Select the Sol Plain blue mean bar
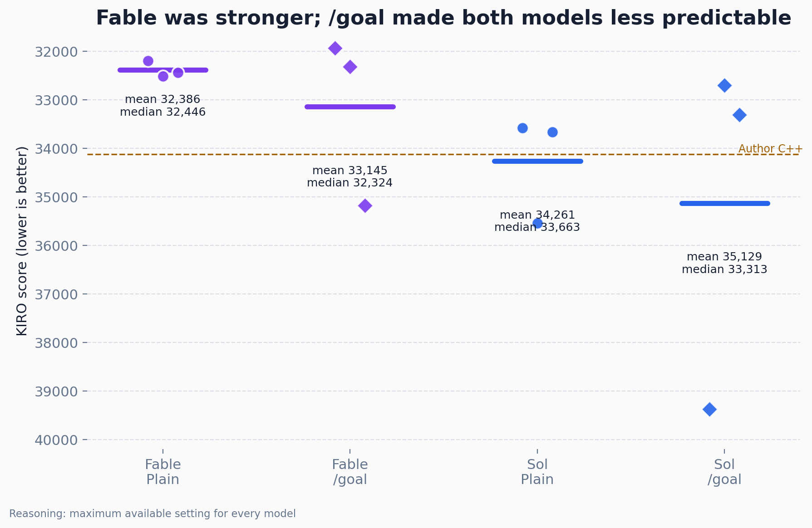 pos(537,161)
